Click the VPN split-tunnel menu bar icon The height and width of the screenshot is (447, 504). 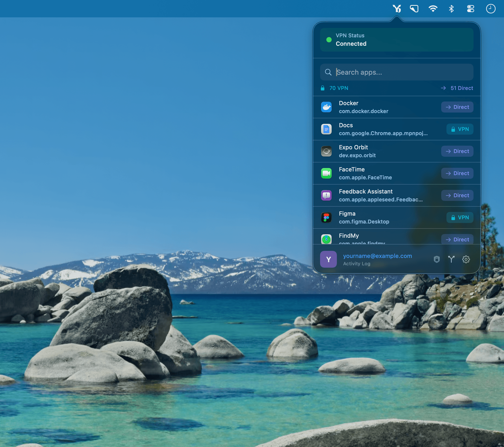(397, 9)
